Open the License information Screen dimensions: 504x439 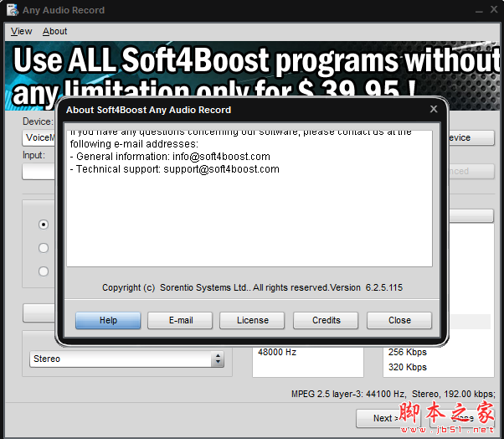click(x=252, y=320)
